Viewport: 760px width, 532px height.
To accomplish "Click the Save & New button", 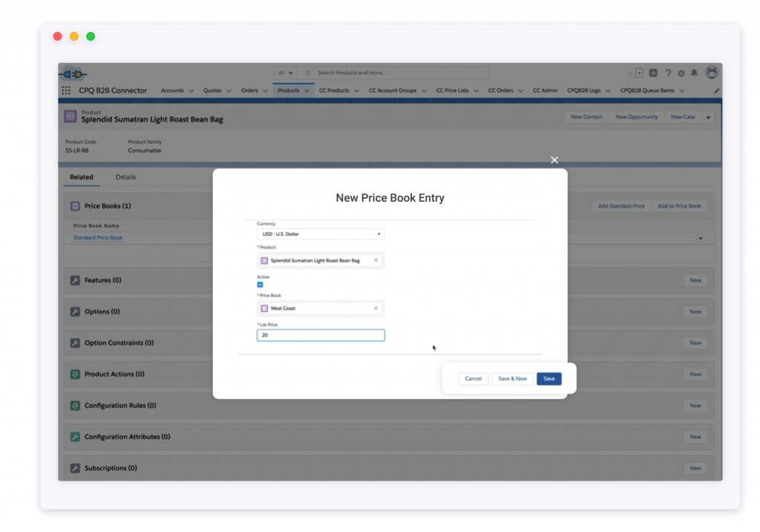I will point(512,379).
